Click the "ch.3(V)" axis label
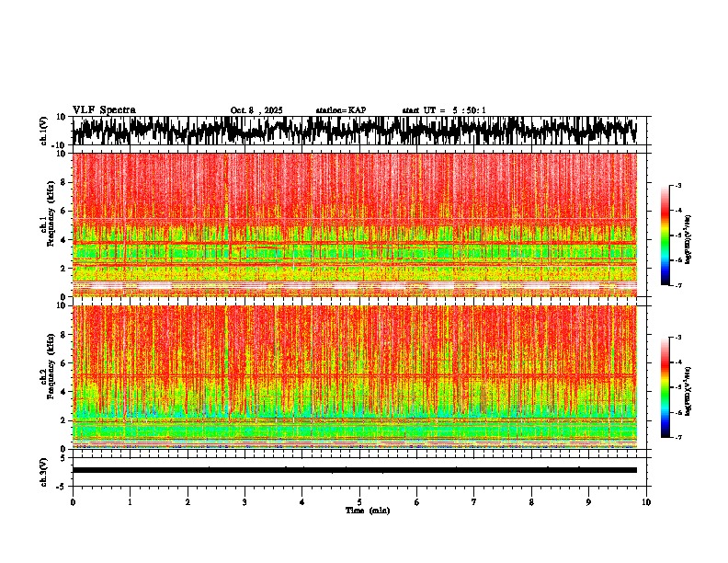Viewport: 728px width, 563px height. point(44,472)
